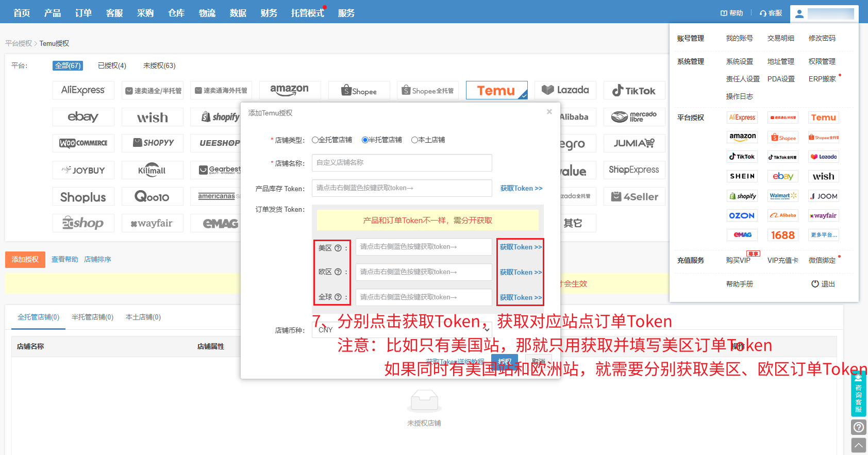Select the Shopee platform tile
This screenshot has width=868, height=455.
click(359, 90)
